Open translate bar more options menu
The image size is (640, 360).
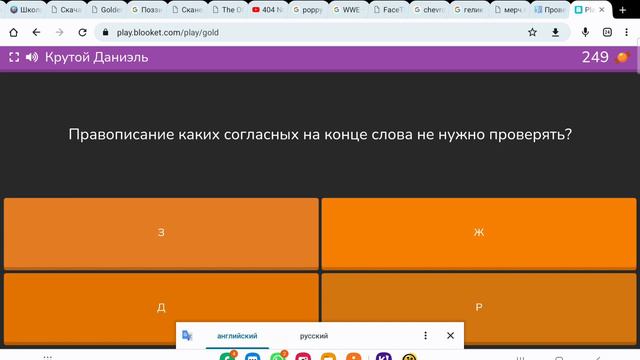click(425, 336)
